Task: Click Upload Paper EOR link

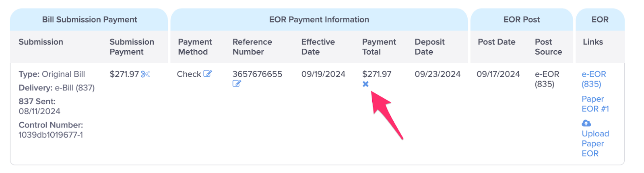Action: (x=595, y=144)
